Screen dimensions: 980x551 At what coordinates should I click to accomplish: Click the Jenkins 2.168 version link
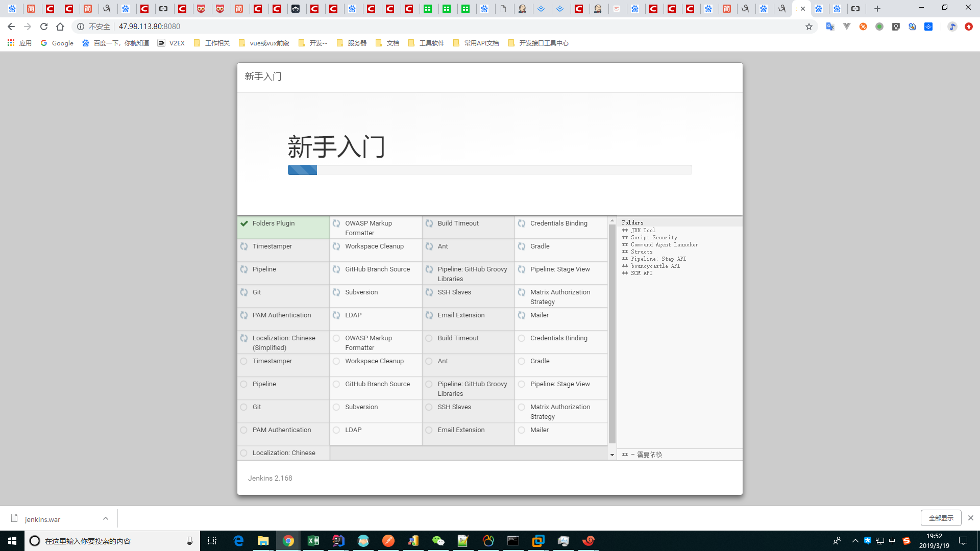[270, 478]
